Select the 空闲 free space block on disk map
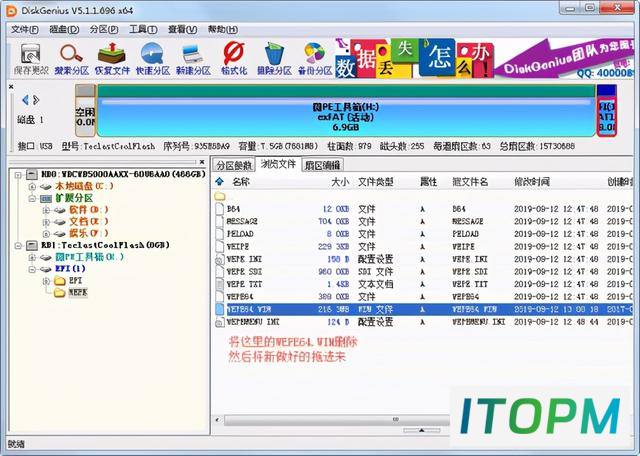The image size is (640, 456). click(85, 111)
